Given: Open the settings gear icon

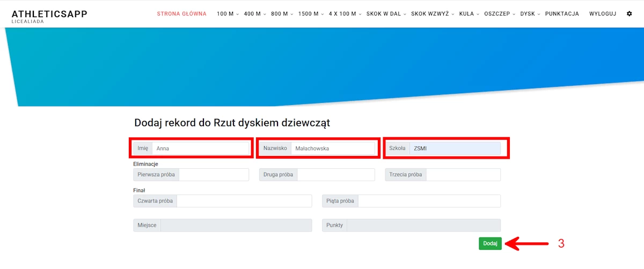Looking at the screenshot, I should 630,14.
